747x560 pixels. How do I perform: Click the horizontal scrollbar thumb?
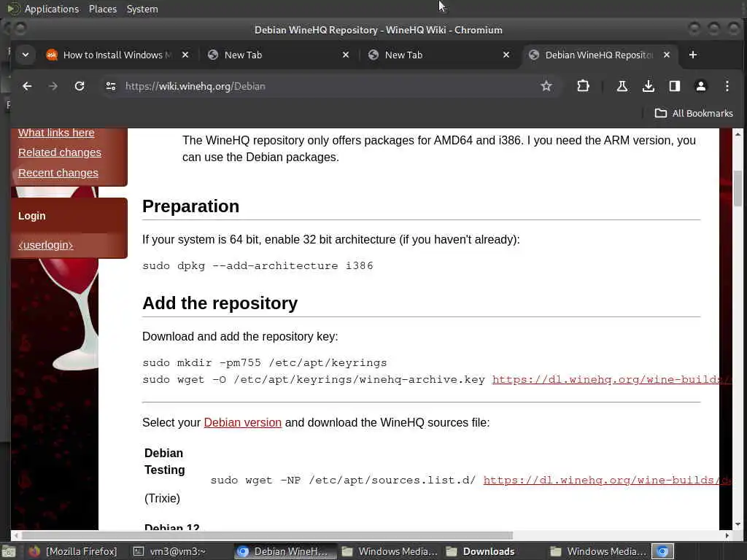[x=267, y=535]
